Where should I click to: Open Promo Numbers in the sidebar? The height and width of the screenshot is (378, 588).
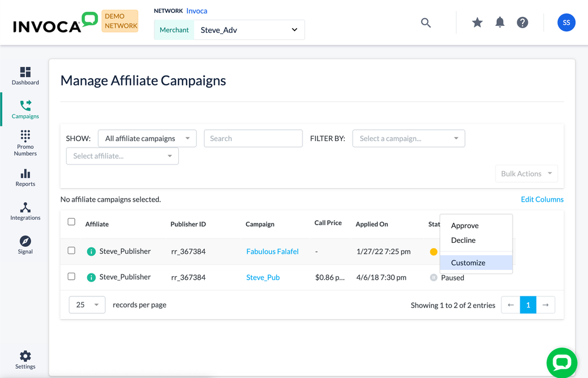point(25,143)
